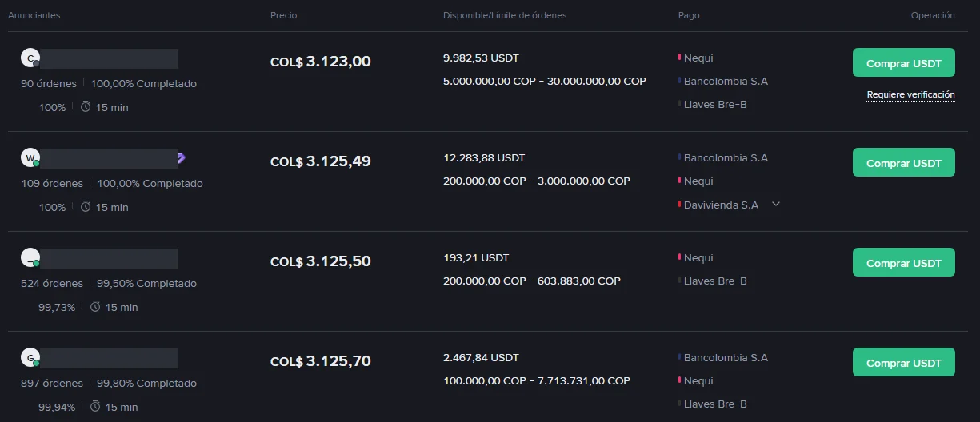The image size is (980, 422).
Task: Click the purple verified badge beside second advertiser
Action: pos(182,158)
